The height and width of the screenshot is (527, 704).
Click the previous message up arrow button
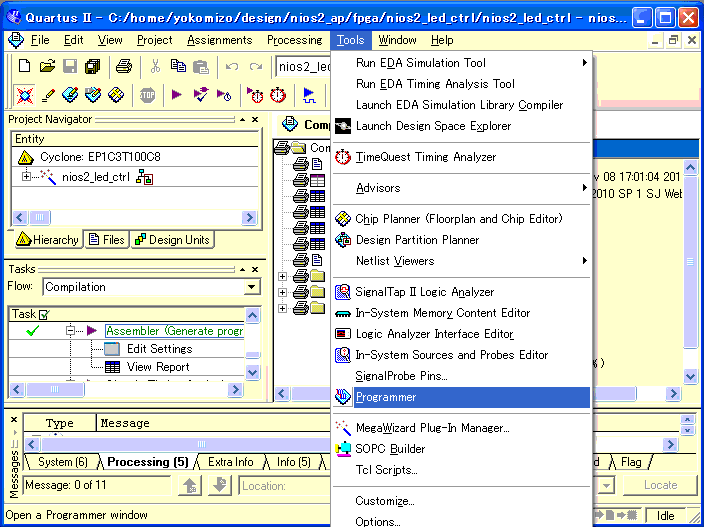189,486
